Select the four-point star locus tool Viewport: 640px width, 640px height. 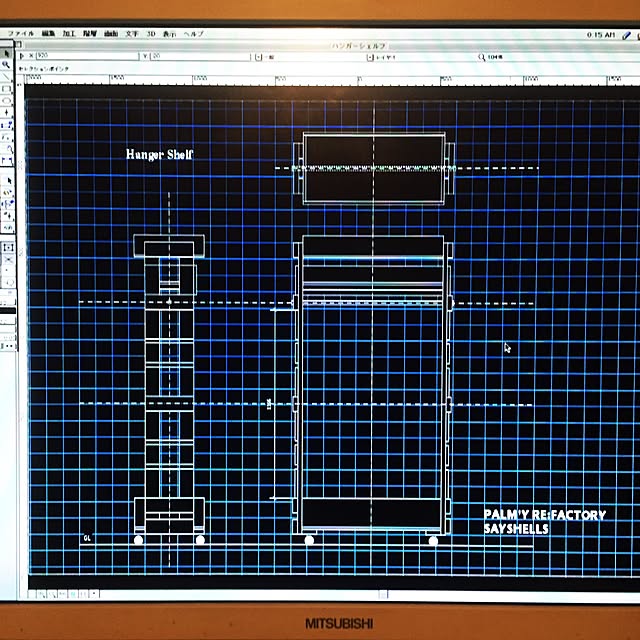pos(6,112)
